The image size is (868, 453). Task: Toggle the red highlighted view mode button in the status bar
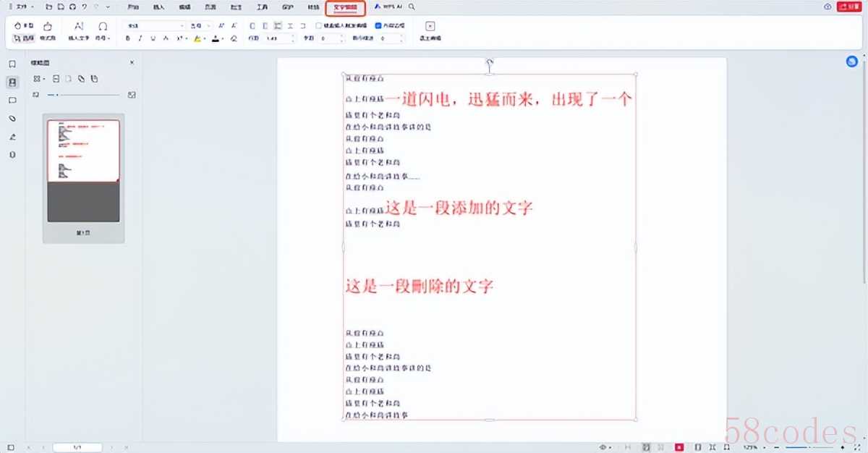click(x=678, y=447)
